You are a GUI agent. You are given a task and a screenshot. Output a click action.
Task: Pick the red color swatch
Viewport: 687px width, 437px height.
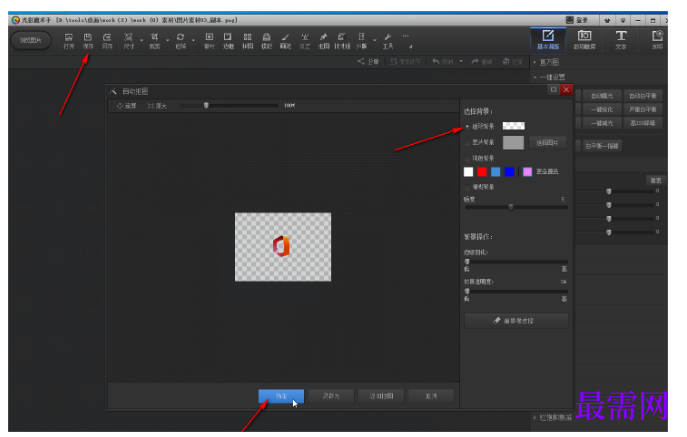[482, 171]
